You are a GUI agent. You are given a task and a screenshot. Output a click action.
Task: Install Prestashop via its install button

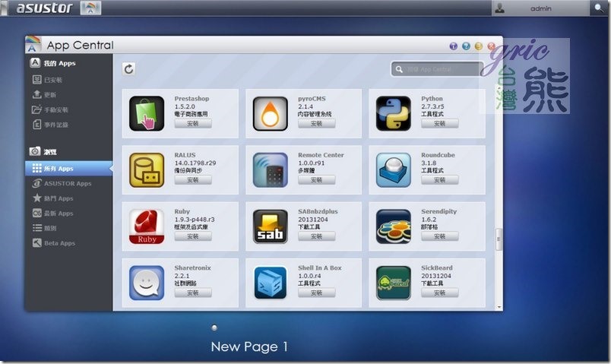tap(193, 124)
